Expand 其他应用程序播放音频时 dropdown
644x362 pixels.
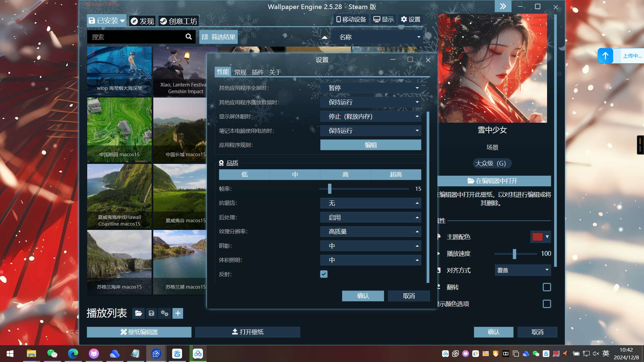pyautogui.click(x=371, y=102)
